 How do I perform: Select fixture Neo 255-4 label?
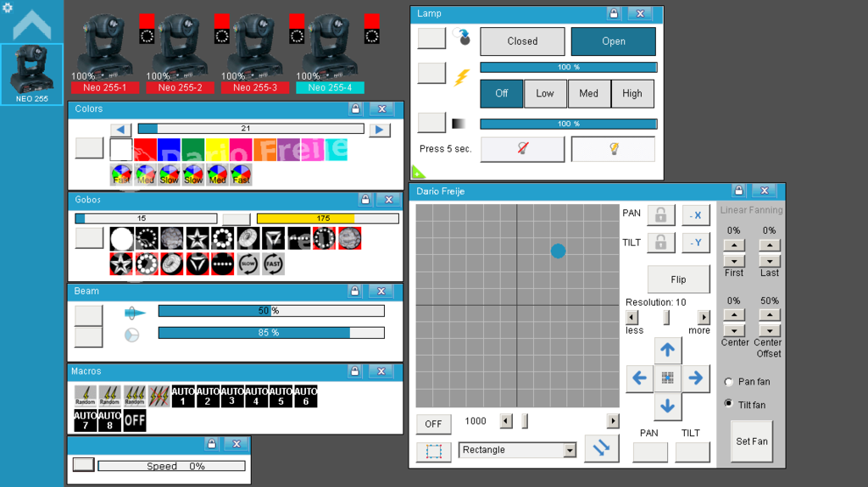click(x=330, y=87)
